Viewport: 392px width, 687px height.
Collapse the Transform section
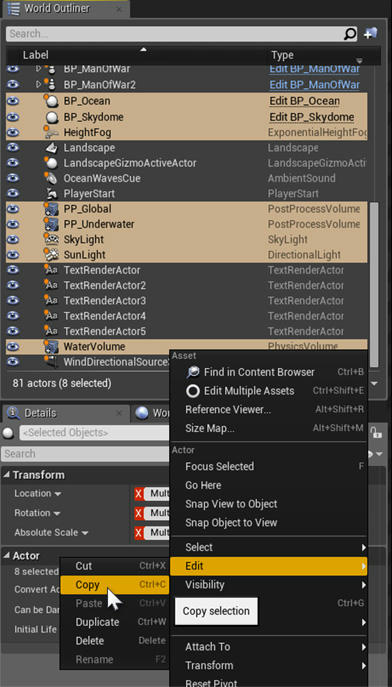coord(7,475)
